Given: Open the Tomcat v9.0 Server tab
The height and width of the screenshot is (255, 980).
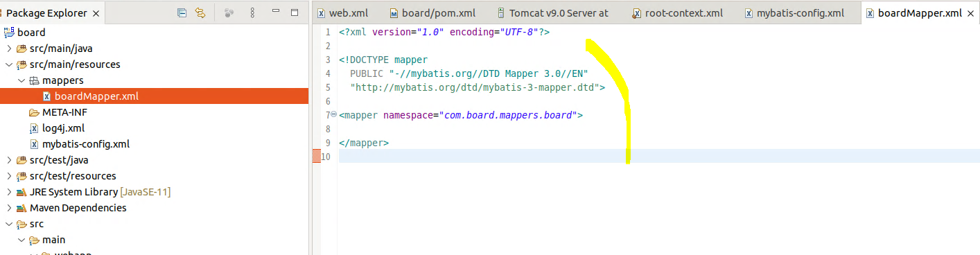Looking at the screenshot, I should 552,13.
